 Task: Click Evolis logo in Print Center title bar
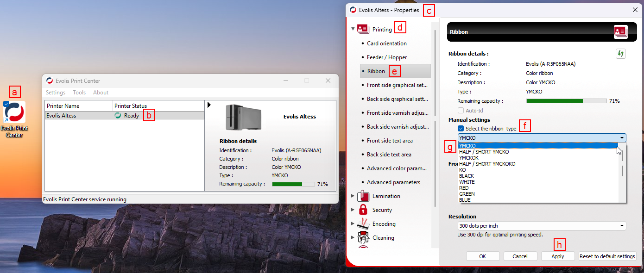[50, 81]
